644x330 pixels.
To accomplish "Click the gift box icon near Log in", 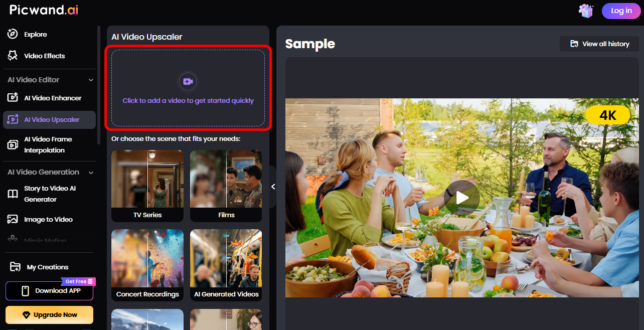I will [x=585, y=11].
